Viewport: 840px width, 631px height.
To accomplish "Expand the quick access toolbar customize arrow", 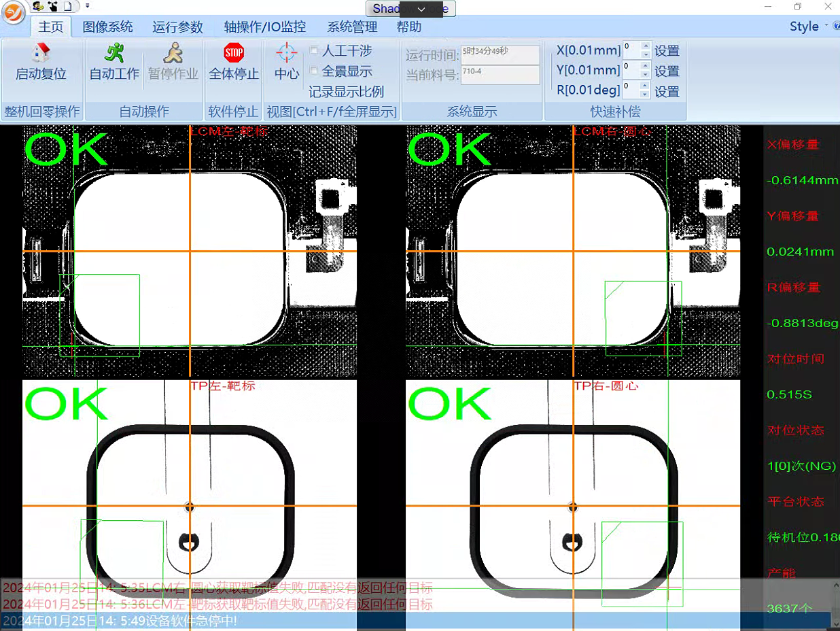I will 88,6.
